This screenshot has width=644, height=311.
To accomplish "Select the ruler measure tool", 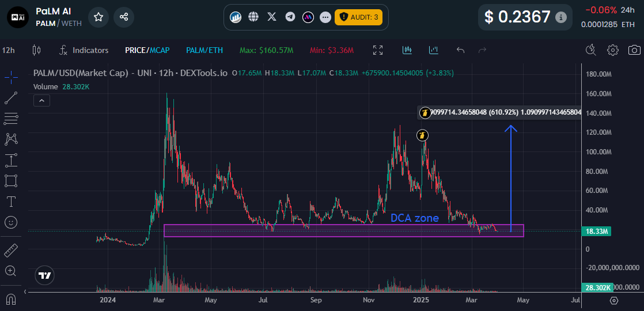I will pos(11,250).
